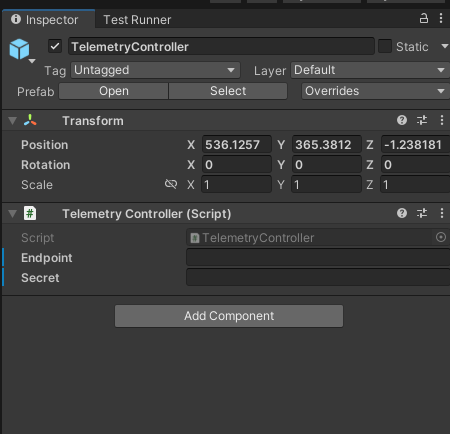The image size is (450, 434).
Task: Open the Default layer dropdown
Action: tap(370, 70)
